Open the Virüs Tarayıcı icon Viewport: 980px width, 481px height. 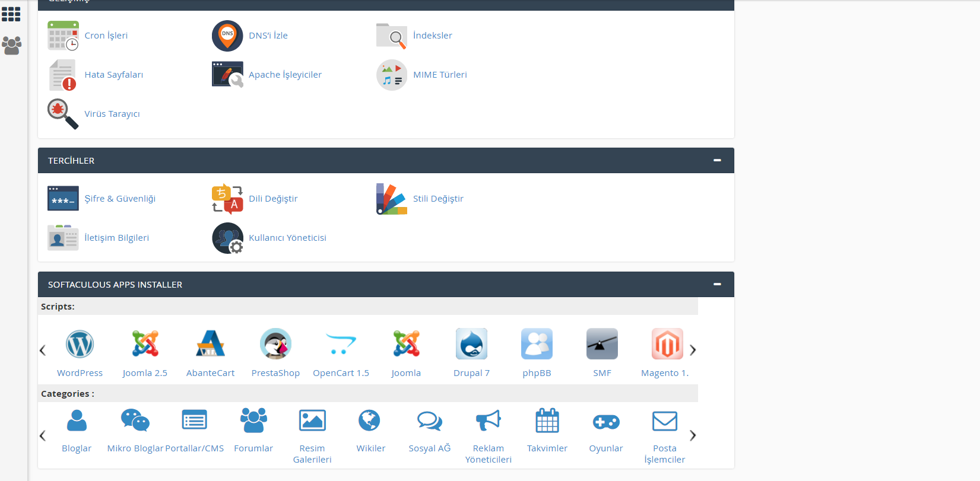[63, 114]
